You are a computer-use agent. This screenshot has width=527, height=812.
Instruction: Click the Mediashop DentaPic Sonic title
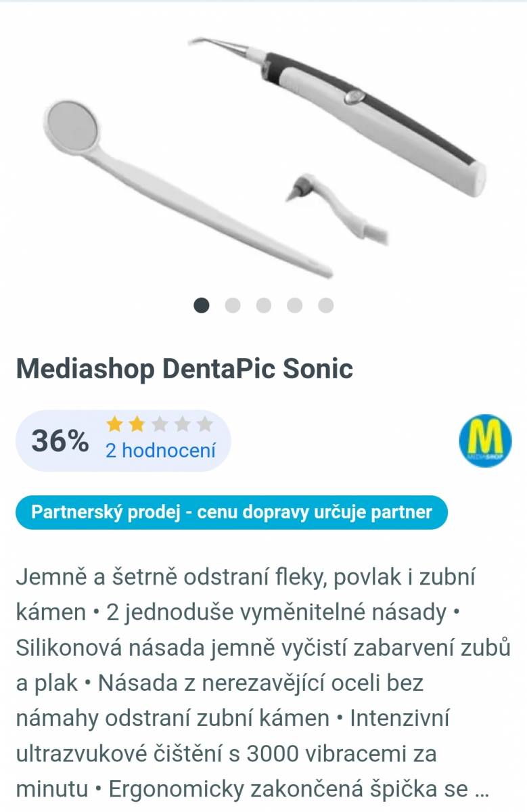(184, 369)
